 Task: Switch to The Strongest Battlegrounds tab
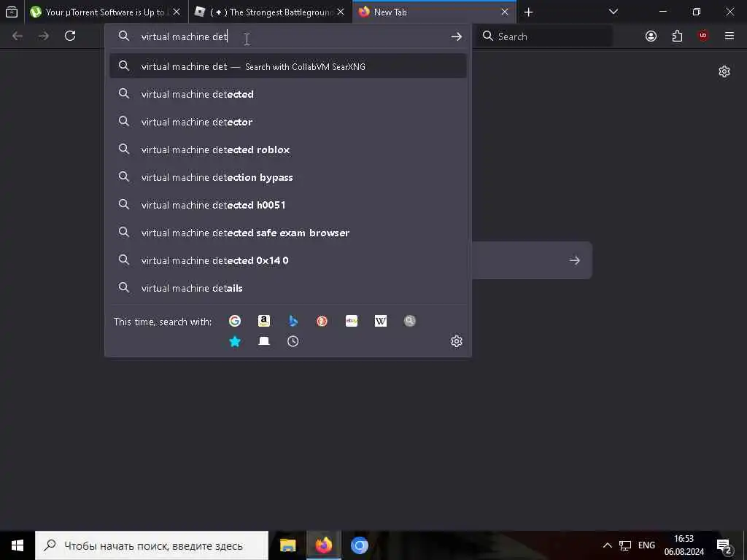point(270,12)
